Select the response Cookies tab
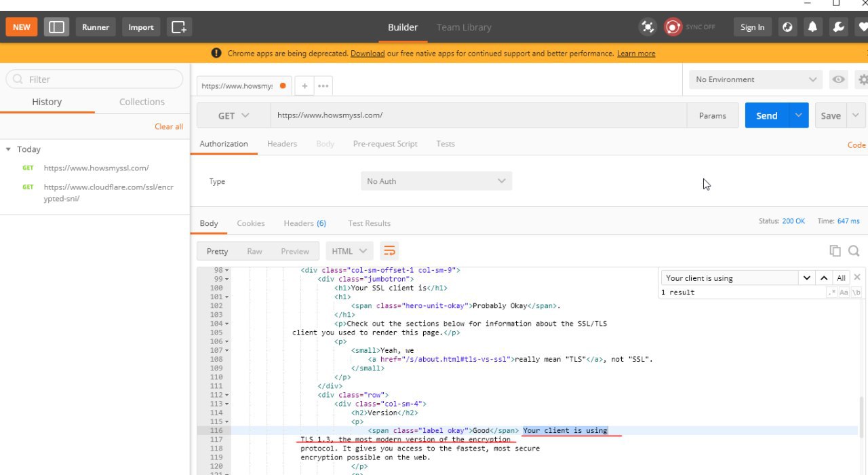The height and width of the screenshot is (475, 868). coord(251,223)
